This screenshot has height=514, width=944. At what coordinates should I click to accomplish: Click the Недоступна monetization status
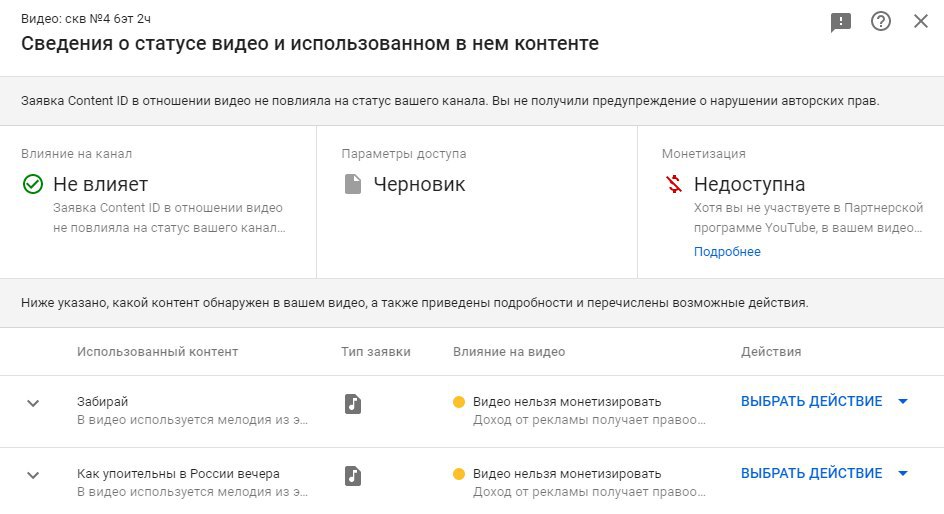[750, 184]
